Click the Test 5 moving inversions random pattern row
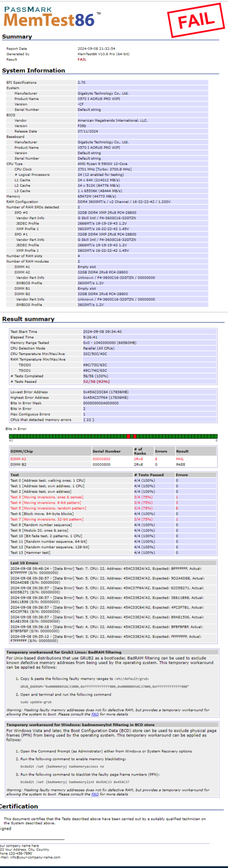Viewport: 228px width, 868px height. pos(113,508)
